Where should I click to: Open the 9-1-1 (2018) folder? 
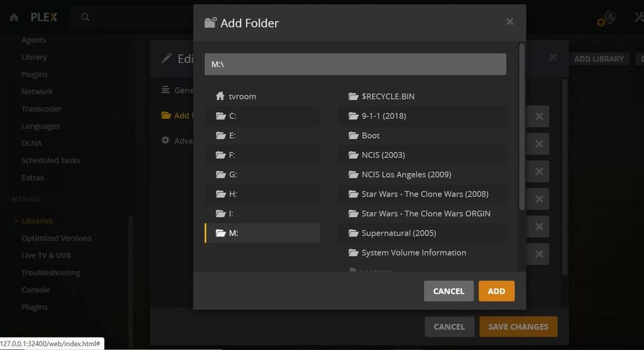[422, 116]
